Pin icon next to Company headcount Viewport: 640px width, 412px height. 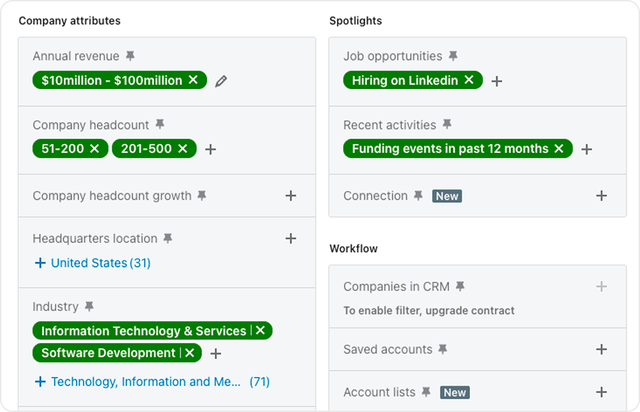pos(160,124)
